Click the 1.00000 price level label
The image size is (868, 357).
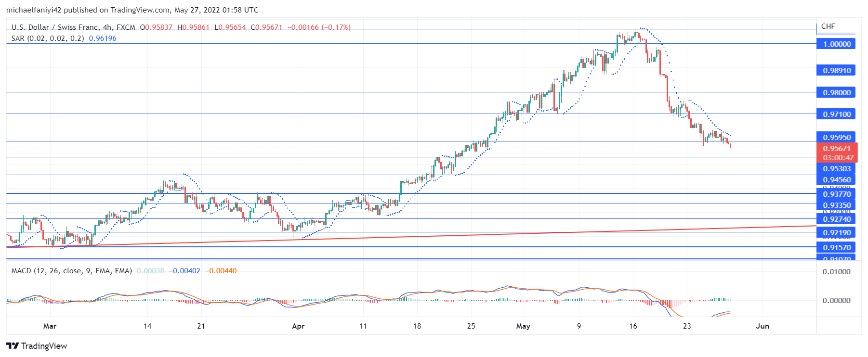pos(836,44)
